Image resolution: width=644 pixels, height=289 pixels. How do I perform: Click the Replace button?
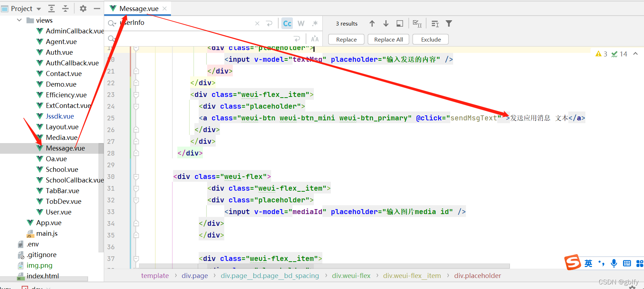pos(347,39)
